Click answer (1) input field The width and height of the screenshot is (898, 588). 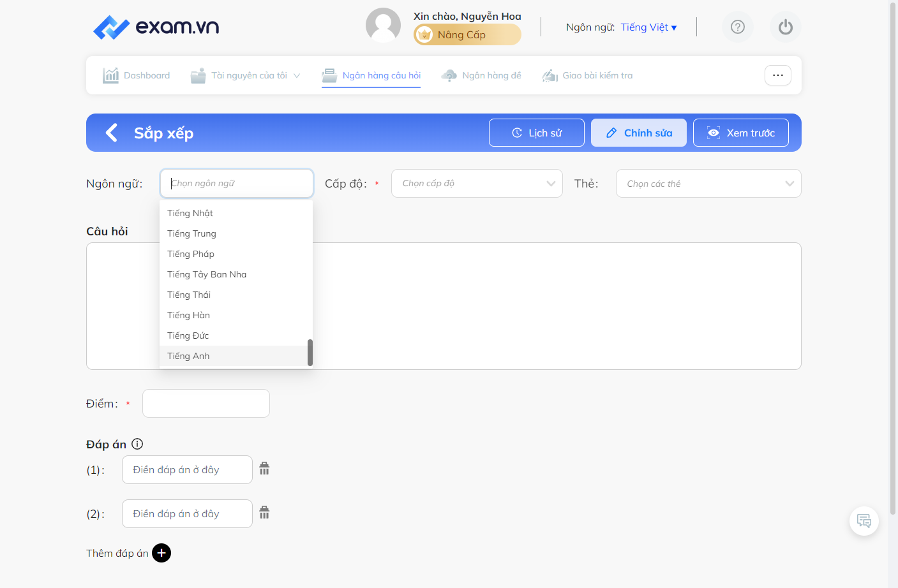pos(187,469)
